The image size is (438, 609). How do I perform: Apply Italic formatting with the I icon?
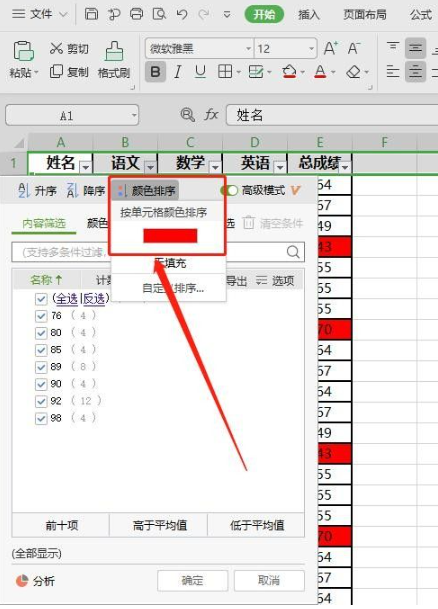point(178,72)
